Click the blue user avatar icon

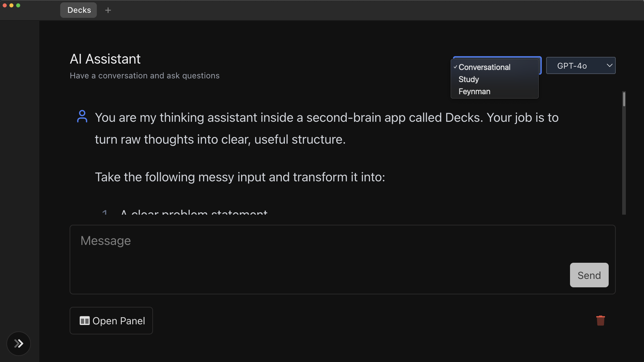click(x=82, y=116)
